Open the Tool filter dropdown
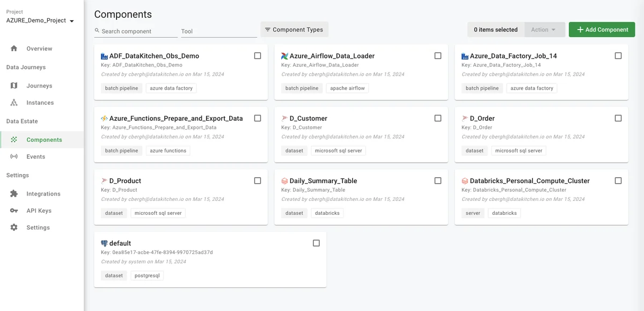Image resolution: width=644 pixels, height=311 pixels. (x=218, y=31)
